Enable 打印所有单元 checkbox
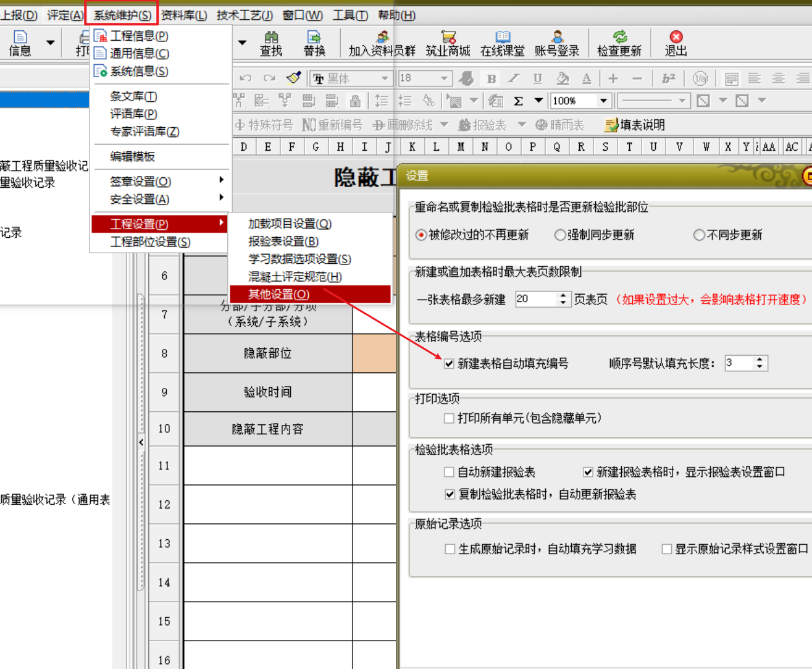The height and width of the screenshot is (669, 812). pos(450,418)
